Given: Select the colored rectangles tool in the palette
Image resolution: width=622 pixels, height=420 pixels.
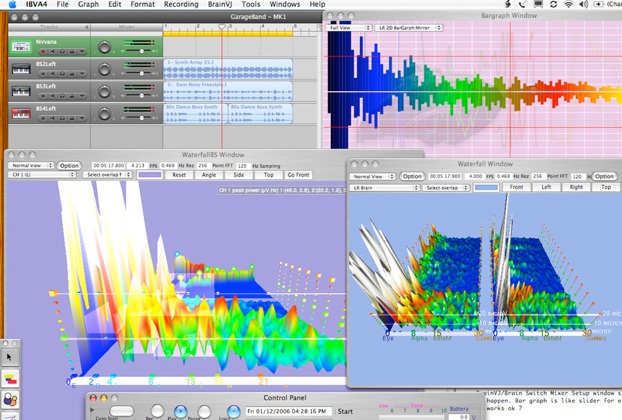Looking at the screenshot, I should tap(10, 379).
